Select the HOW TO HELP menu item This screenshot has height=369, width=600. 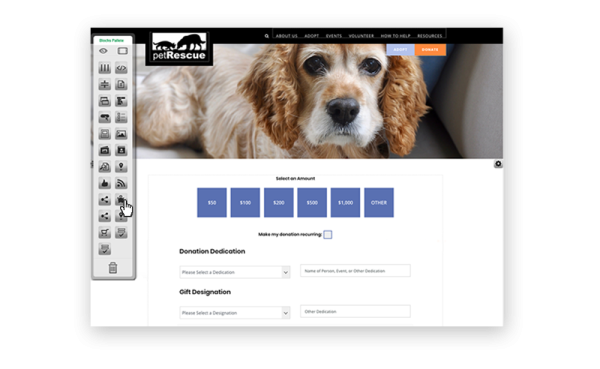click(x=395, y=36)
